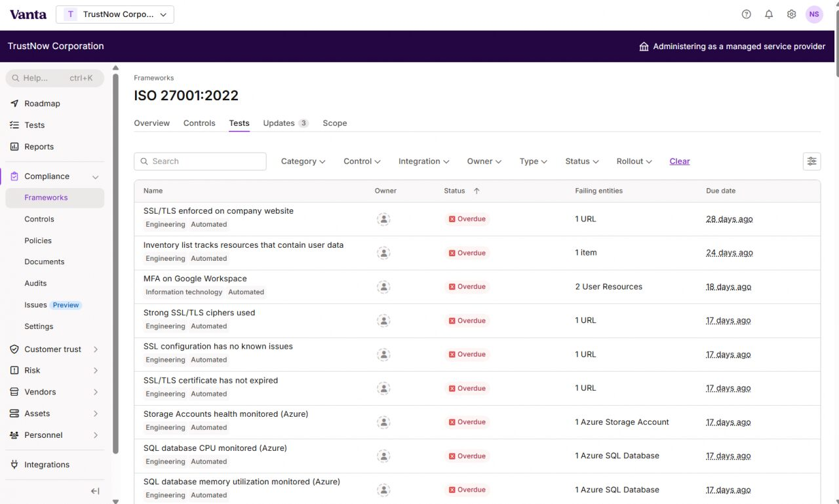Open the SSL configuration has no known issues test
Viewport: 839px width, 504px height.
coord(218,347)
